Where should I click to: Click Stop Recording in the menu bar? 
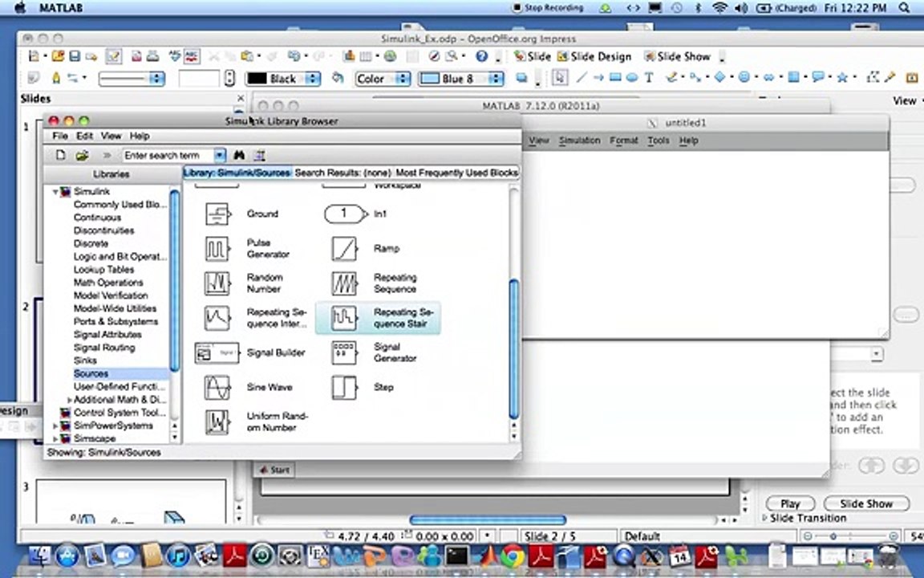(548, 8)
